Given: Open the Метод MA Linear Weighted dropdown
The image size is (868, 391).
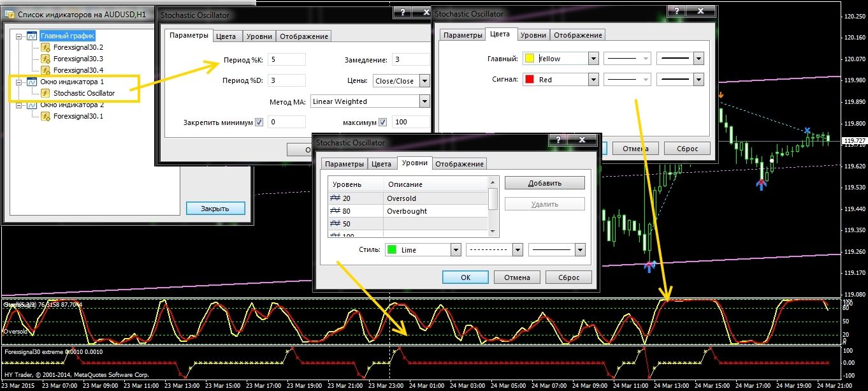Looking at the screenshot, I should pos(424,101).
